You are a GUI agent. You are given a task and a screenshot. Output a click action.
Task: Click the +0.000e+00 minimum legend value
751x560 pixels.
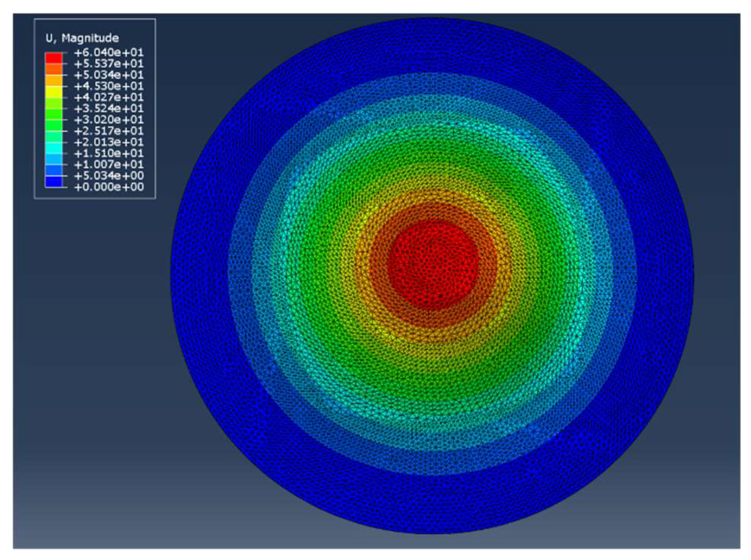pyautogui.click(x=109, y=187)
